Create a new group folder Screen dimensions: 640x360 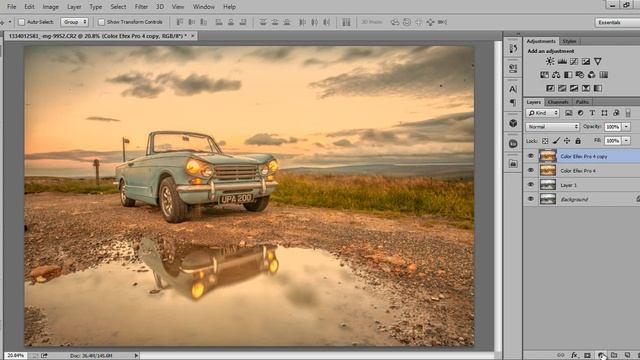click(614, 356)
